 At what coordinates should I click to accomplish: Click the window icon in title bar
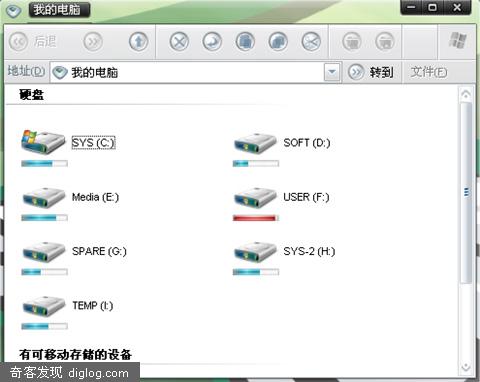[14, 11]
